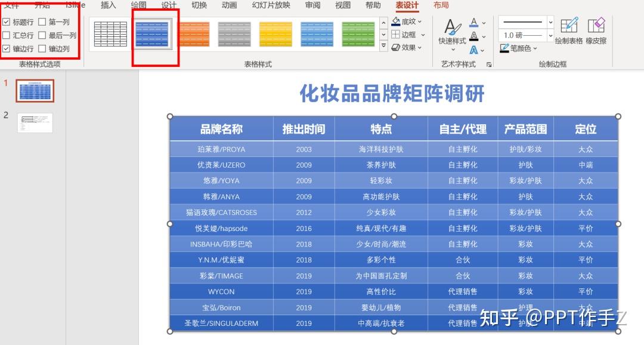Open the text fill dropdown arrow
The image size is (644, 345).
(484, 23)
